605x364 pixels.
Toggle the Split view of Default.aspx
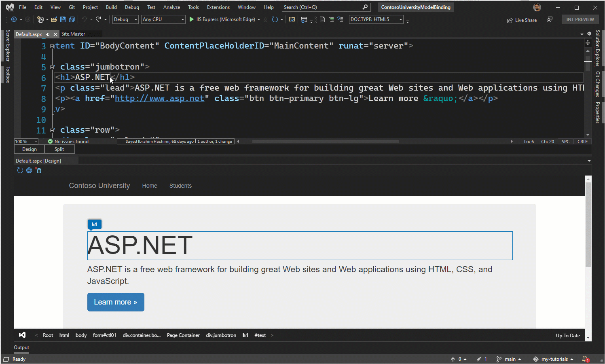[x=59, y=149]
